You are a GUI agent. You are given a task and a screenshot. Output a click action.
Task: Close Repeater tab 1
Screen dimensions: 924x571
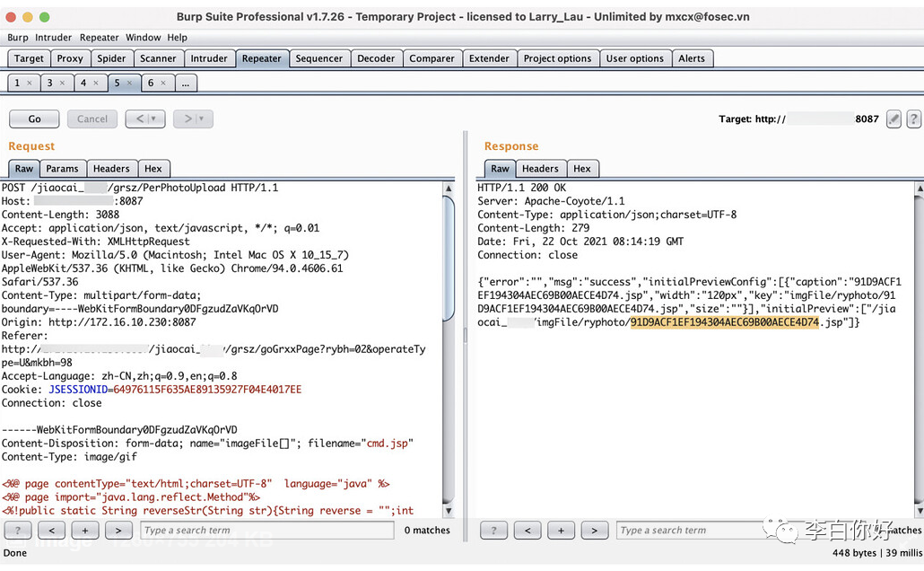(x=30, y=83)
